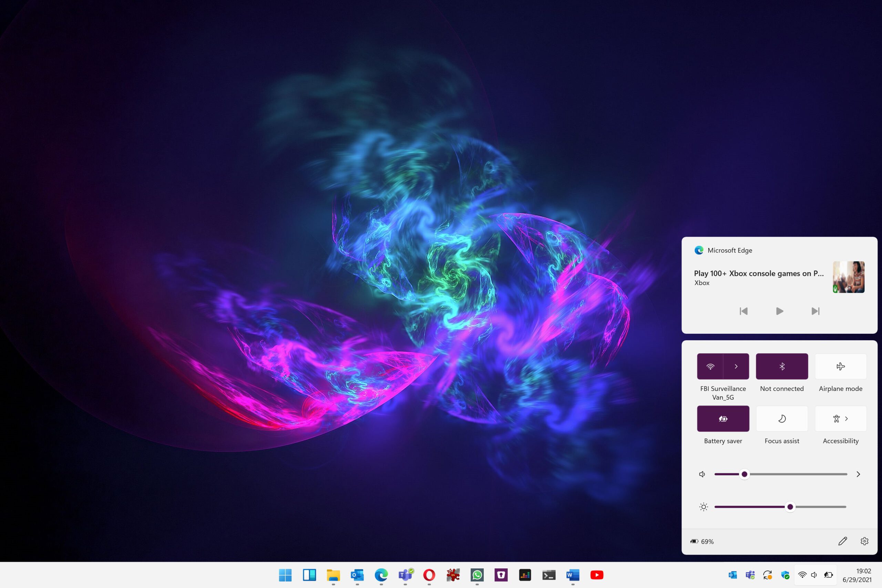The width and height of the screenshot is (882, 588).
Task: Open the YouTube app from the taskbar
Action: (x=597, y=575)
